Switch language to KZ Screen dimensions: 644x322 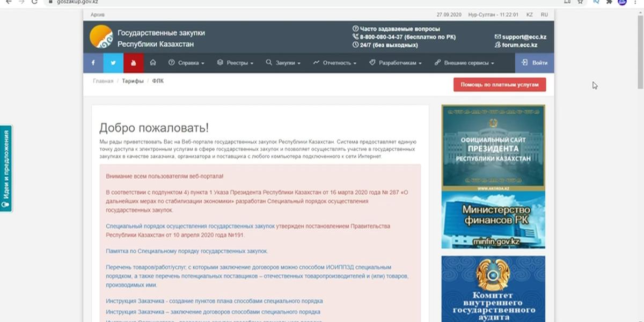tap(530, 14)
